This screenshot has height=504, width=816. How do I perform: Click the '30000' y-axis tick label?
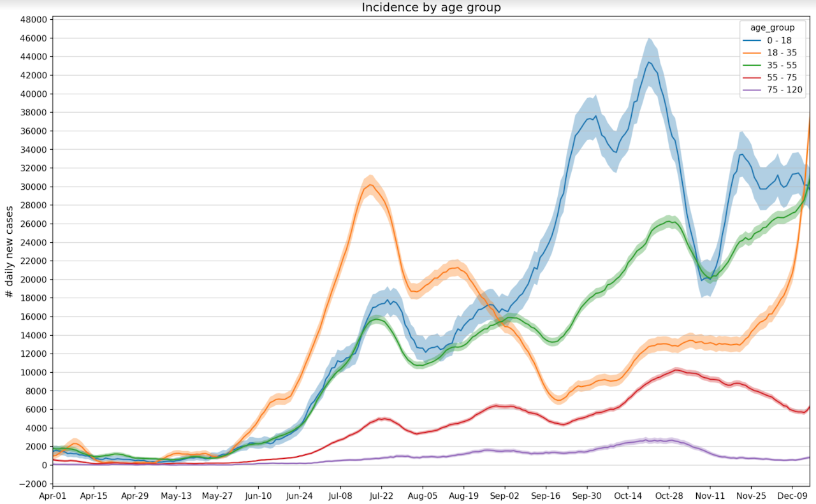(34, 187)
